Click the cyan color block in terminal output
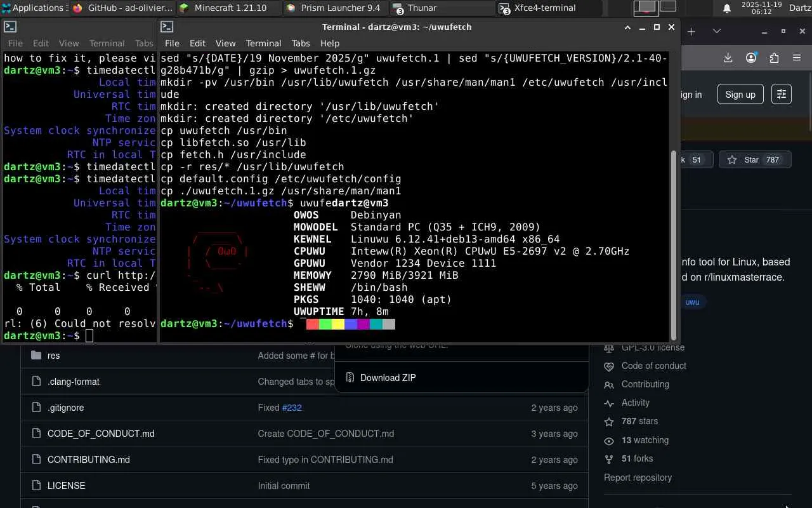This screenshot has width=812, height=508. click(x=376, y=324)
